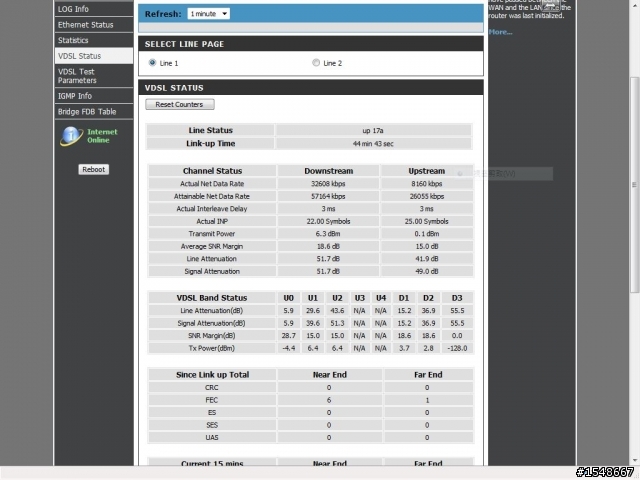Click FEC Near End value '6'

[329, 400]
